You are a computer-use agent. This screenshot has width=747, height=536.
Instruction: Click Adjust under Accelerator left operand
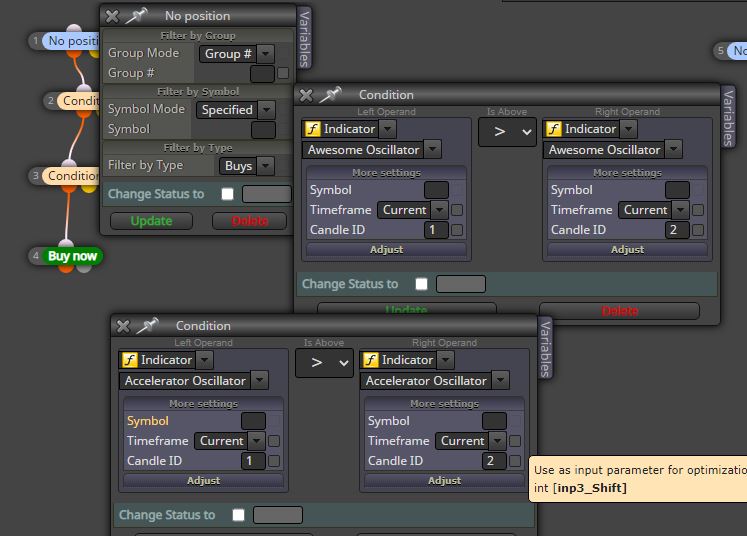[203, 481]
